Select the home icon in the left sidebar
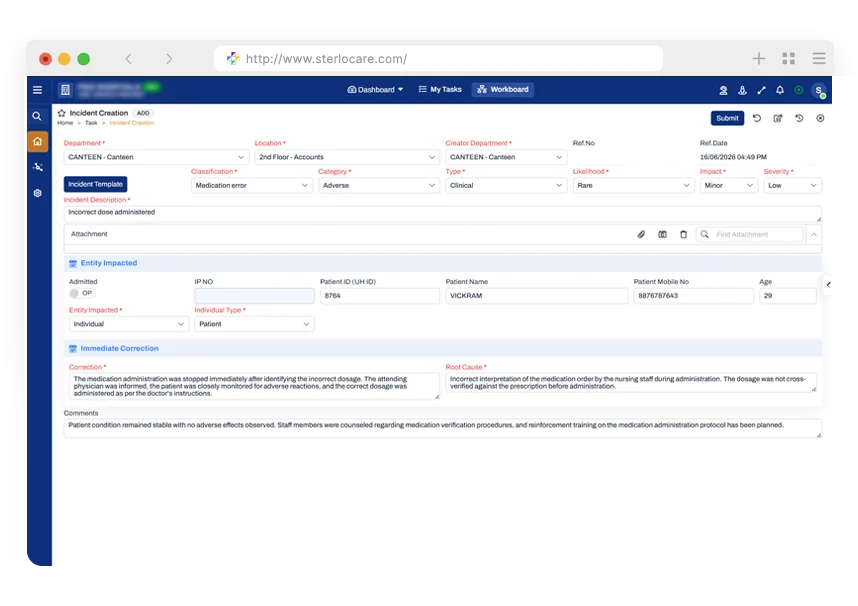 point(37,142)
